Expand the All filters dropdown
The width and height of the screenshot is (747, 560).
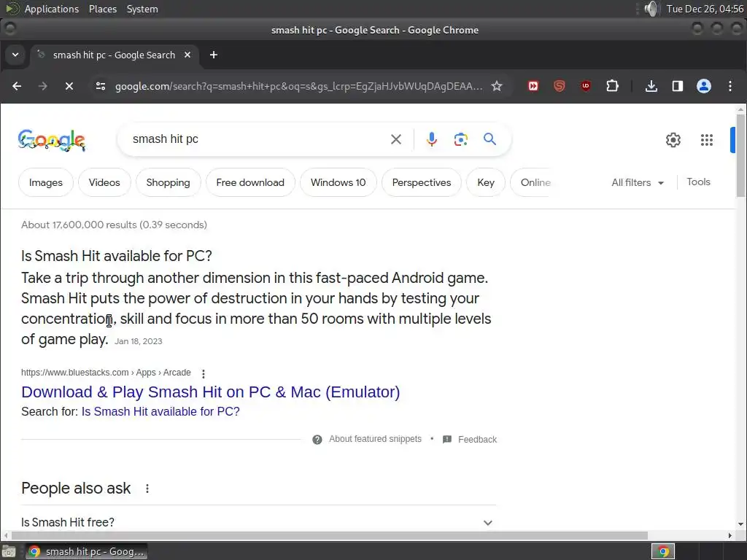click(638, 183)
